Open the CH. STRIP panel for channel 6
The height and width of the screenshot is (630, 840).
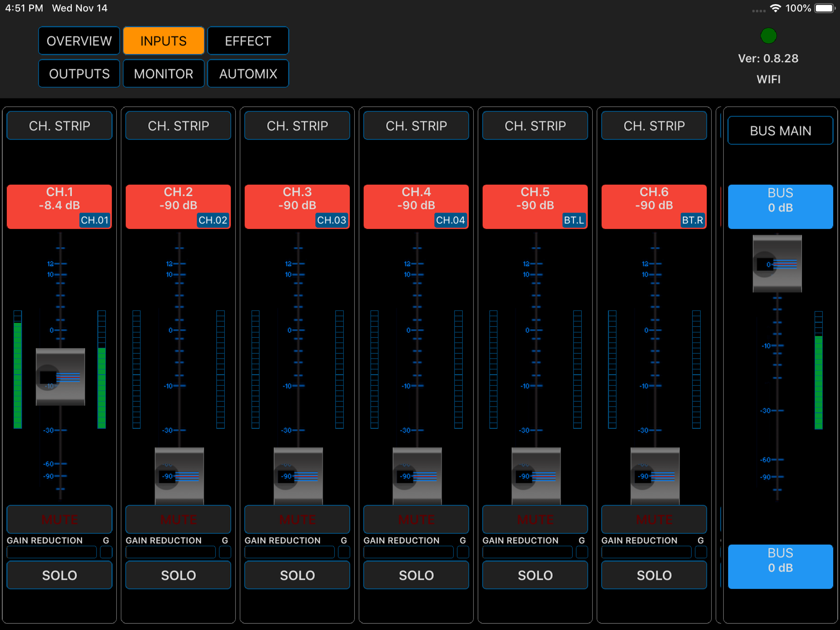coord(654,126)
